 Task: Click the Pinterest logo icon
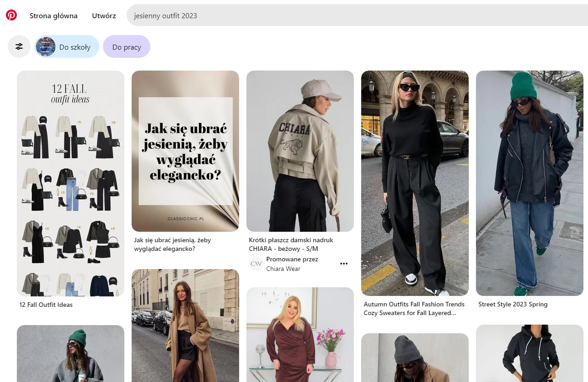click(x=11, y=15)
